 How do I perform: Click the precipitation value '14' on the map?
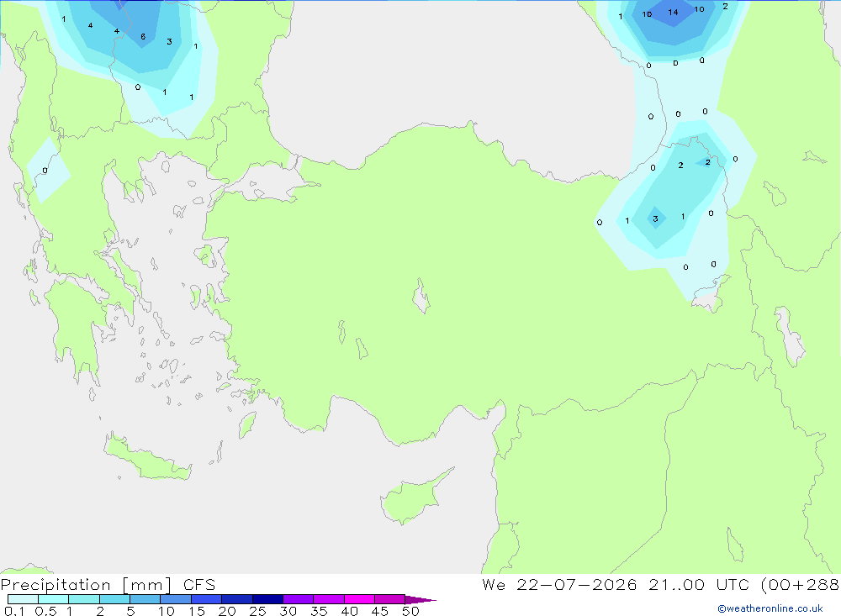(x=673, y=13)
